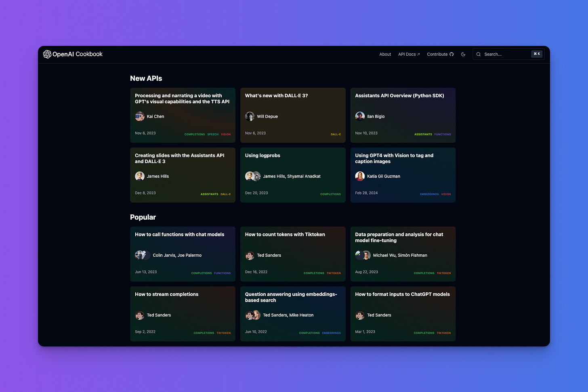
Task: Open the OpenAI Cookbook home title
Action: 78,54
